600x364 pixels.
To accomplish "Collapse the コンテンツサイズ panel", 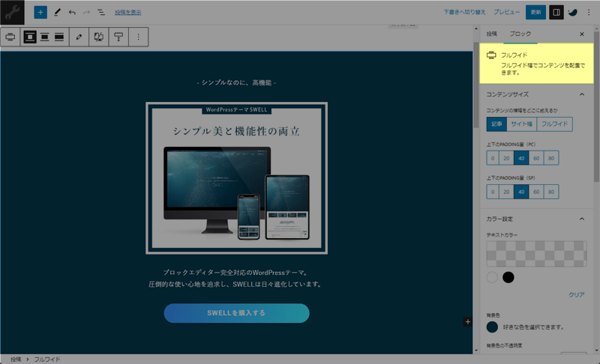I will click(536, 94).
